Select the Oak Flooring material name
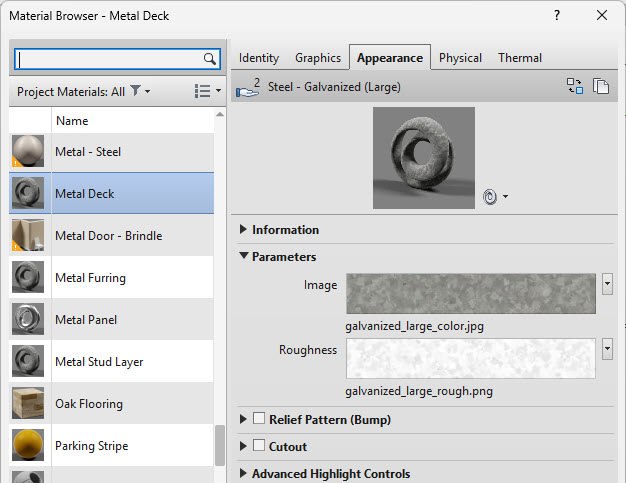626x483 pixels. [89, 404]
